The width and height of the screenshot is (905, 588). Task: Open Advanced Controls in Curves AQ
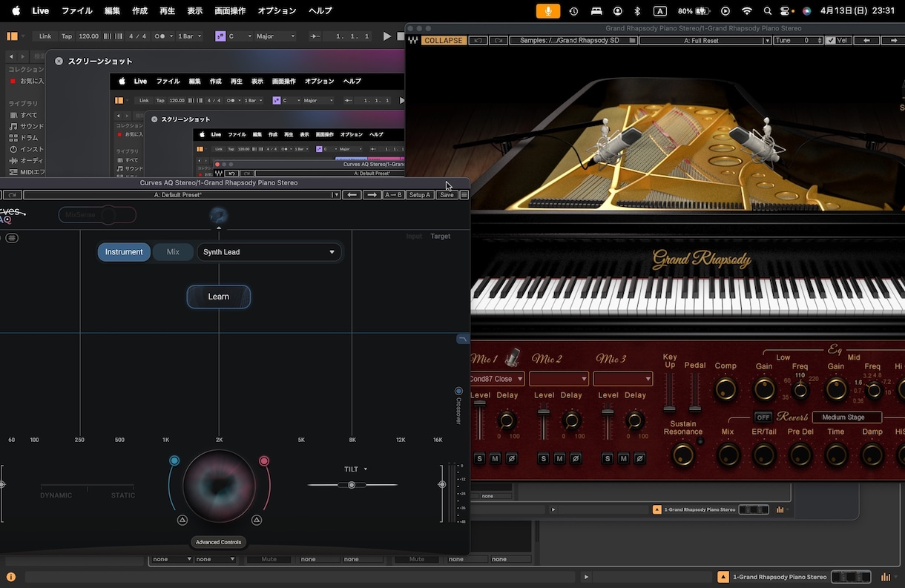coord(219,542)
